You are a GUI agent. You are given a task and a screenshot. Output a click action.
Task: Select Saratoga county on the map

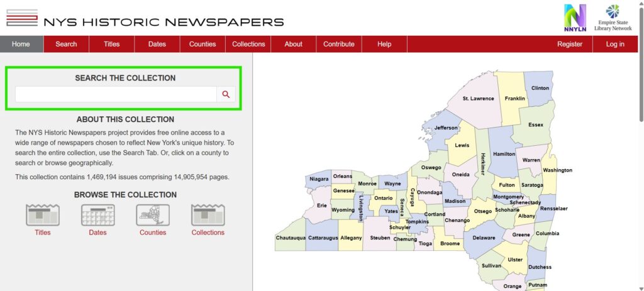pos(531,185)
